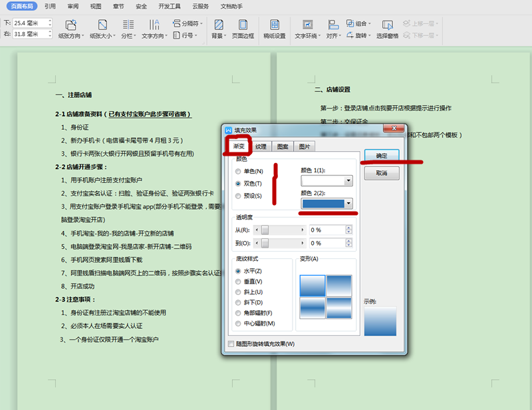
Task: Open the group (组合) dropdown
Action: (358, 23)
